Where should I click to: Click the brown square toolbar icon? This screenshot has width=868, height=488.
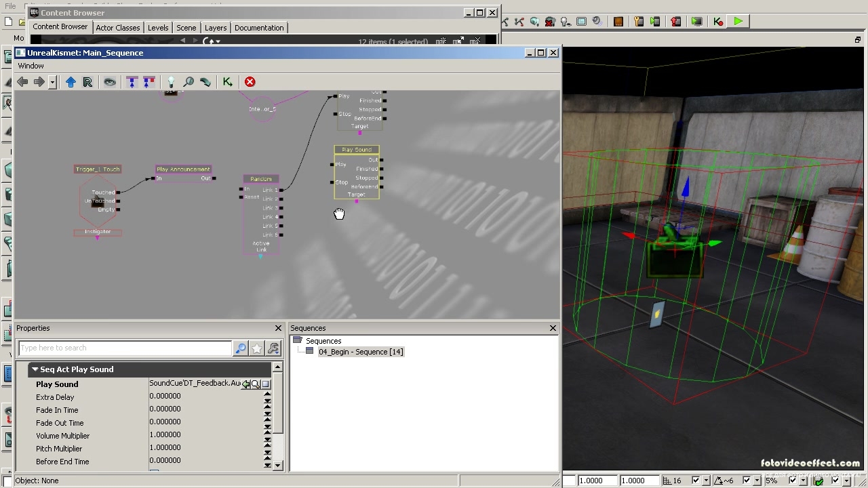point(618,22)
